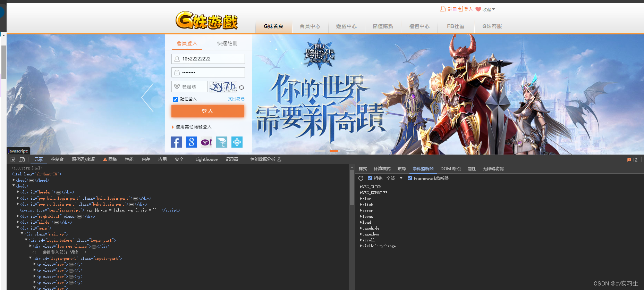This screenshot has width=644, height=290.
Task: Open 會員中心 in the site navigation
Action: point(310,26)
